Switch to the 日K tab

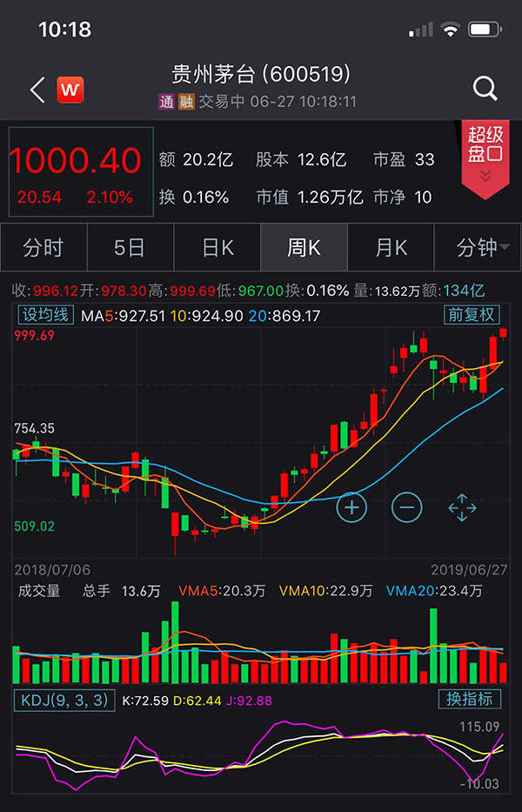pos(217,248)
